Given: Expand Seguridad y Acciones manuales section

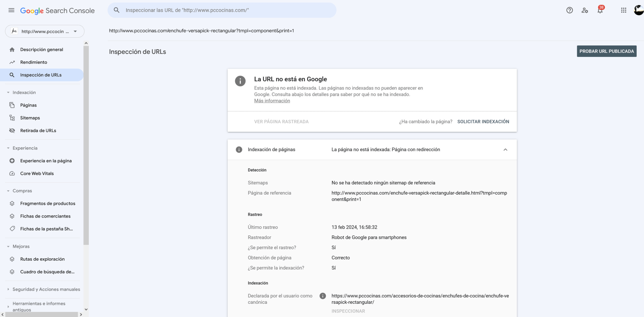Looking at the screenshot, I should [8, 289].
